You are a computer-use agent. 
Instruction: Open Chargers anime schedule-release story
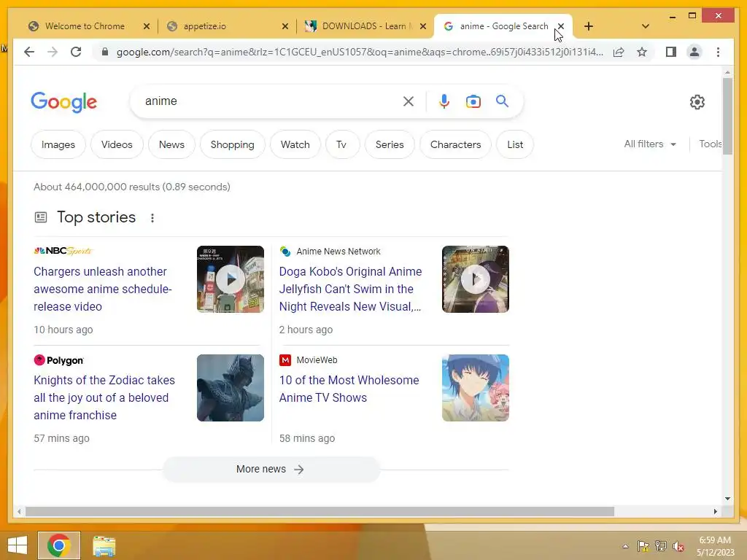103,289
